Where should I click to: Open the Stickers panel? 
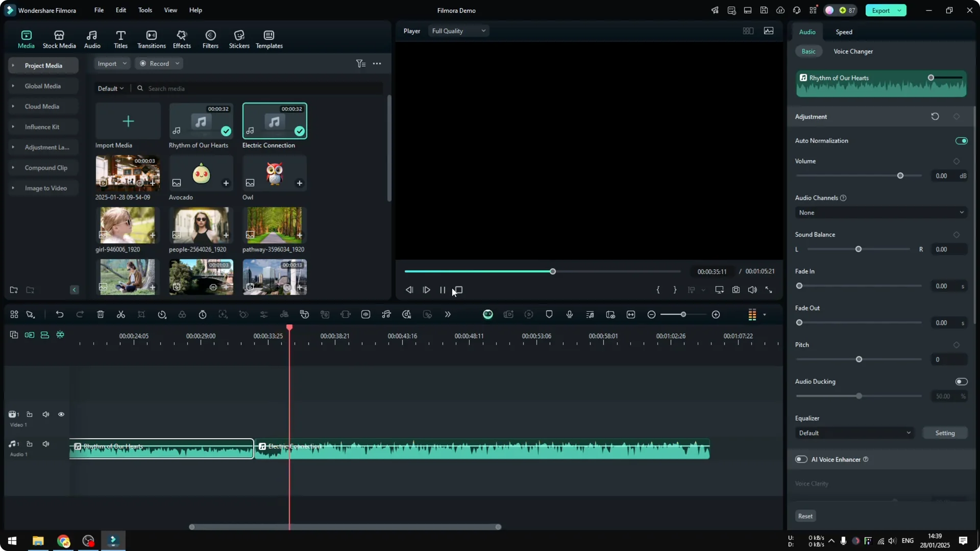(x=238, y=39)
